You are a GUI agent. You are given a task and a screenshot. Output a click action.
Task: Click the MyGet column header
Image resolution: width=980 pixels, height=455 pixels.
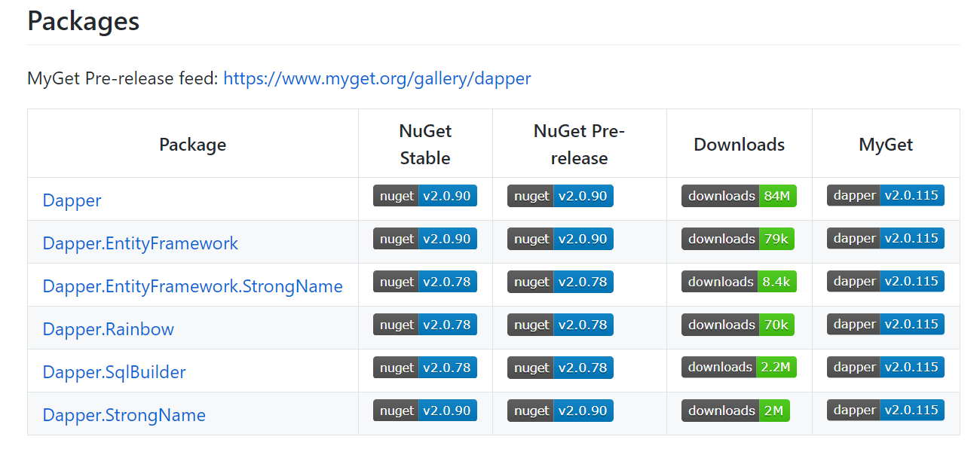[x=886, y=144]
